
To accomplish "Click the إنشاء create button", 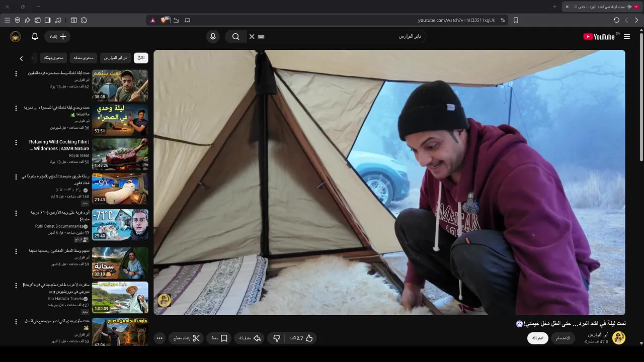I will [57, 37].
